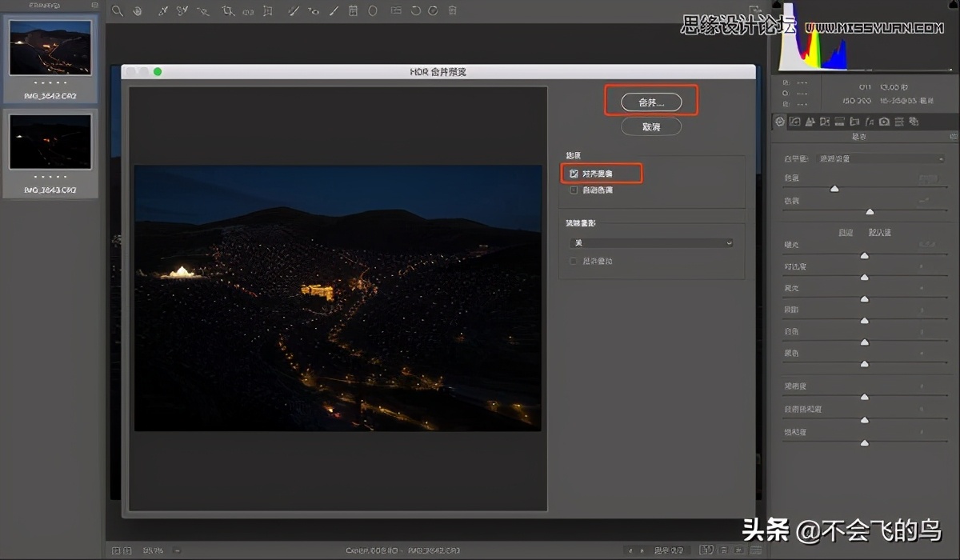Enable the auto tone checkbox
Screen dimensions: 960x560
point(573,190)
